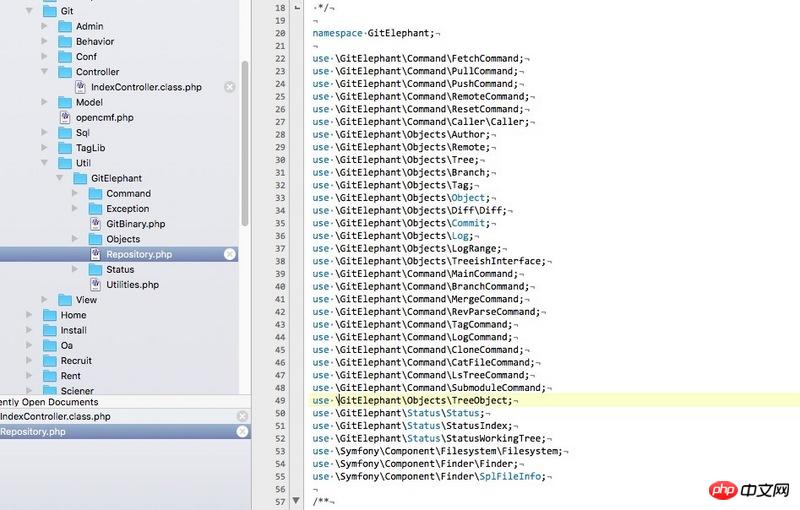Click the IndexController.class.php file icon
Viewport: 800px width, 510px height.
click(80, 87)
